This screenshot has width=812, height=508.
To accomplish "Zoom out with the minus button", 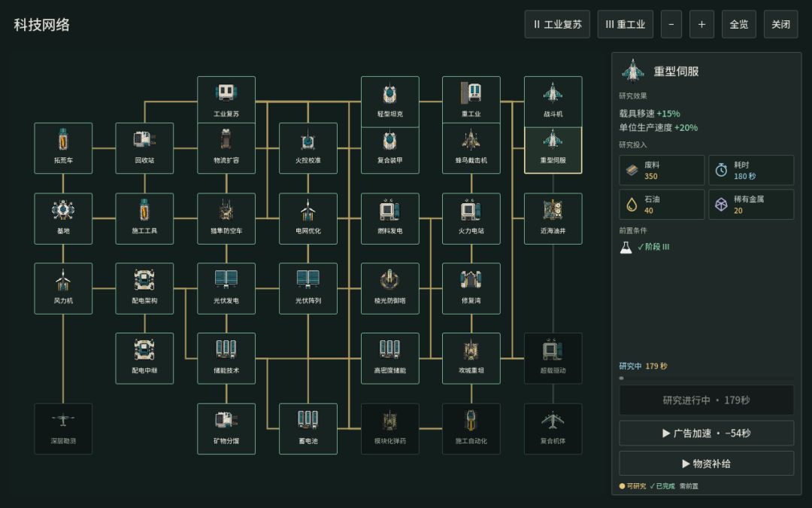I will (671, 24).
